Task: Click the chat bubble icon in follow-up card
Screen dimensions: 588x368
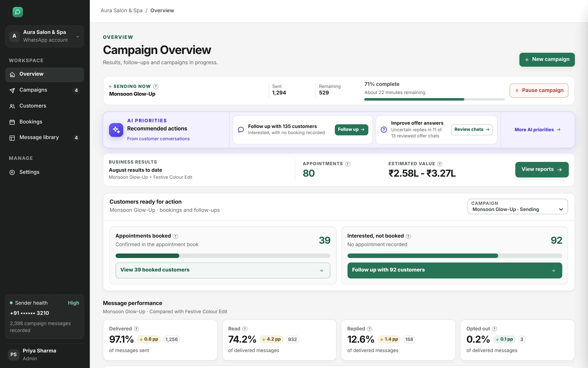Action: [x=241, y=130]
